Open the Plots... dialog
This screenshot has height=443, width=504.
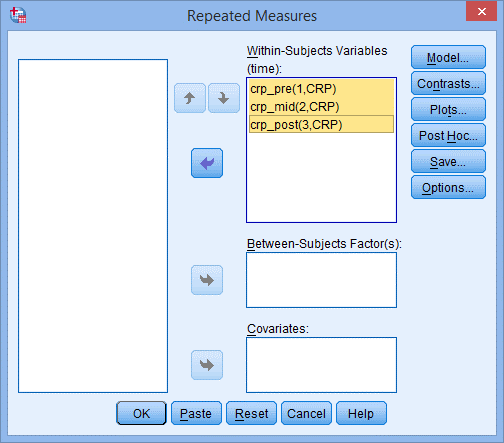tap(448, 109)
